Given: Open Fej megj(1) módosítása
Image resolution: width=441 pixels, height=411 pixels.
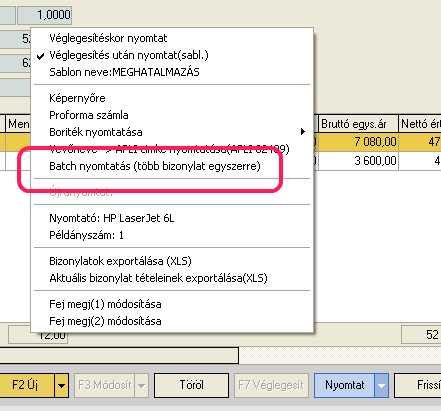Looking at the screenshot, I should (x=172, y=304).
